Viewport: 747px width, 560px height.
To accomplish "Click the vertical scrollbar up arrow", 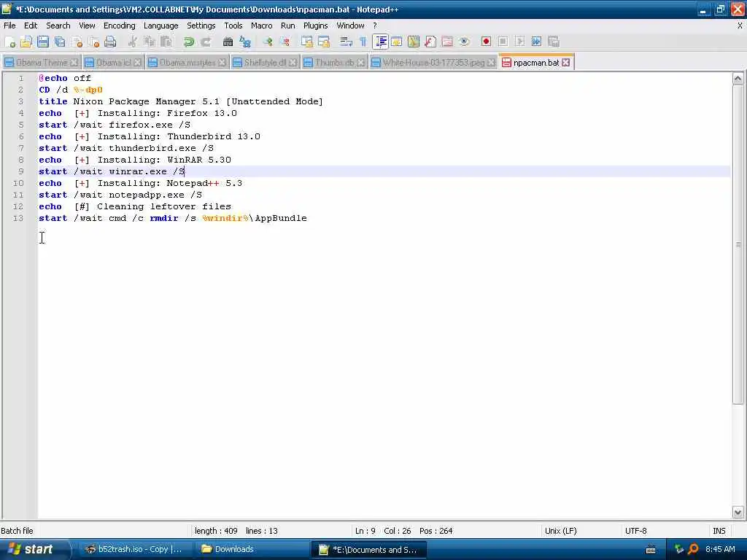I will click(738, 79).
